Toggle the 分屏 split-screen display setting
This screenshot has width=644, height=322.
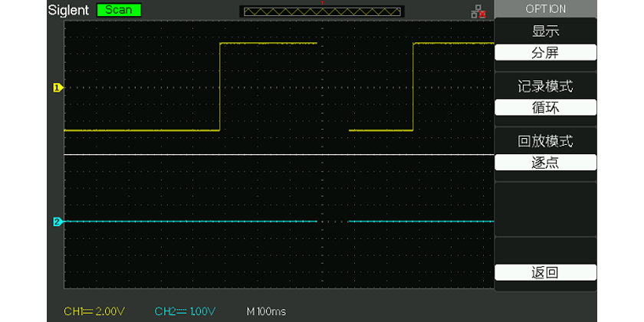(545, 53)
